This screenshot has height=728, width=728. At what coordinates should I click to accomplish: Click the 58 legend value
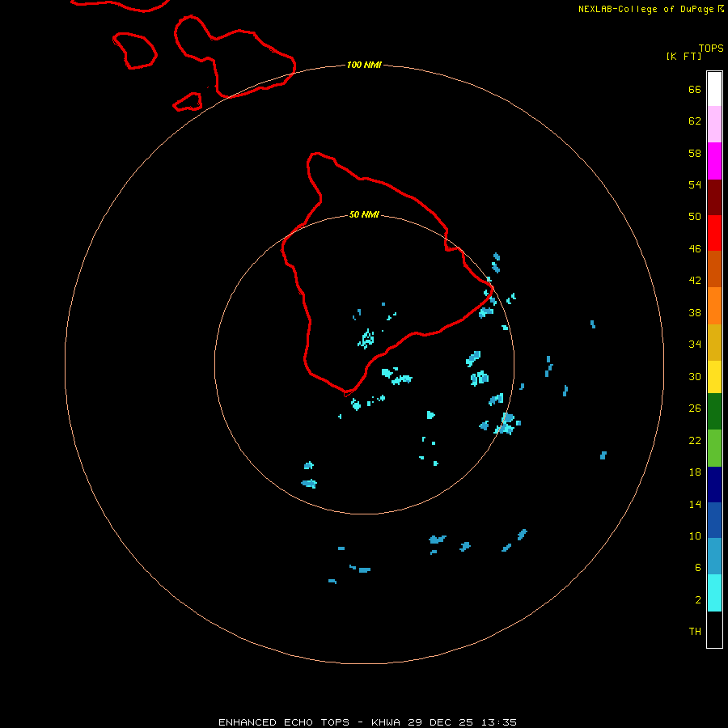[x=695, y=153]
